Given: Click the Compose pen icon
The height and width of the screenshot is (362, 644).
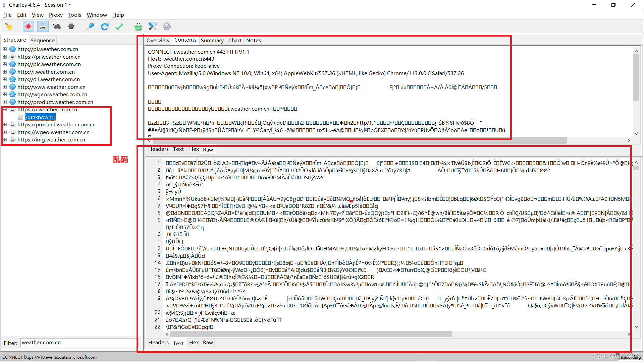Looking at the screenshot, I should [x=90, y=26].
